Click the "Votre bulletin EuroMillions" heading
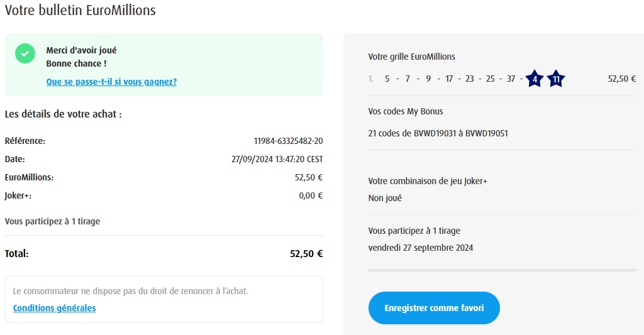The width and height of the screenshot is (644, 335). [x=80, y=11]
